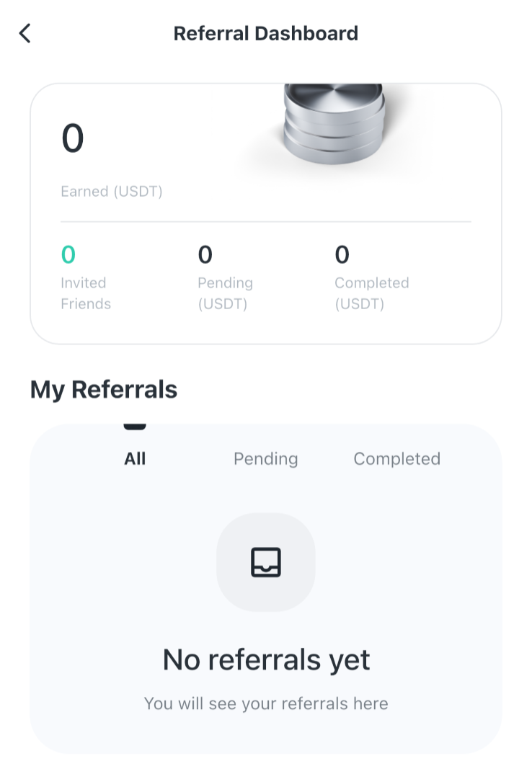Tap the No referrals yet message
Viewport: 532px width, 761px height.
click(x=266, y=659)
